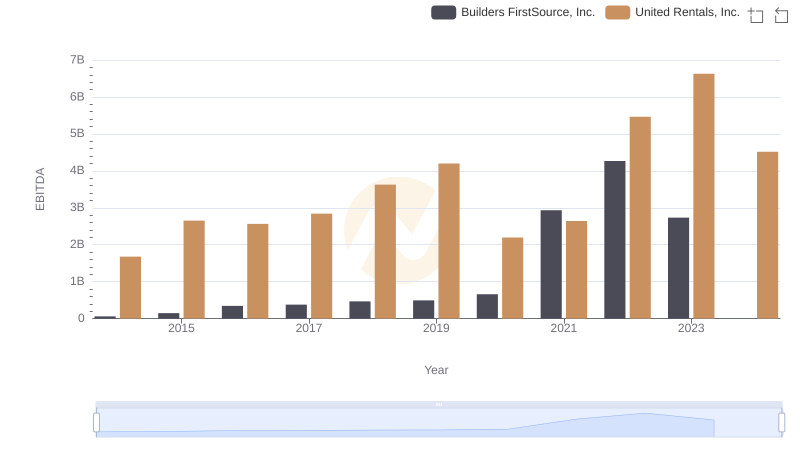
Task: Click United Rentals bar for 2019
Action: pyautogui.click(x=449, y=241)
